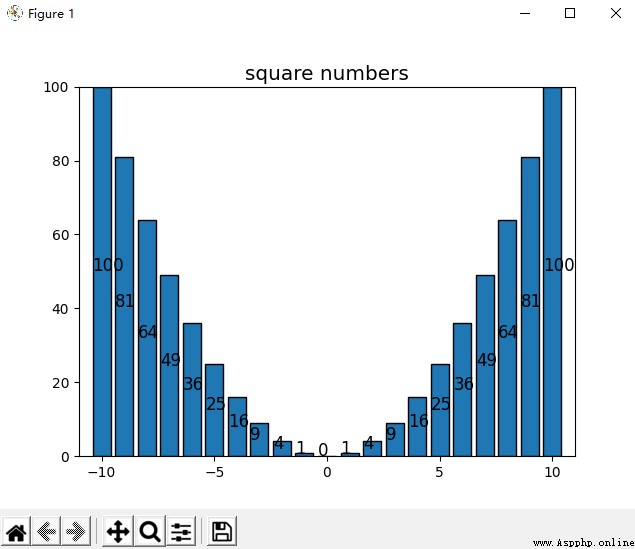
Task: Activate the Pan axes tool
Action: (118, 531)
